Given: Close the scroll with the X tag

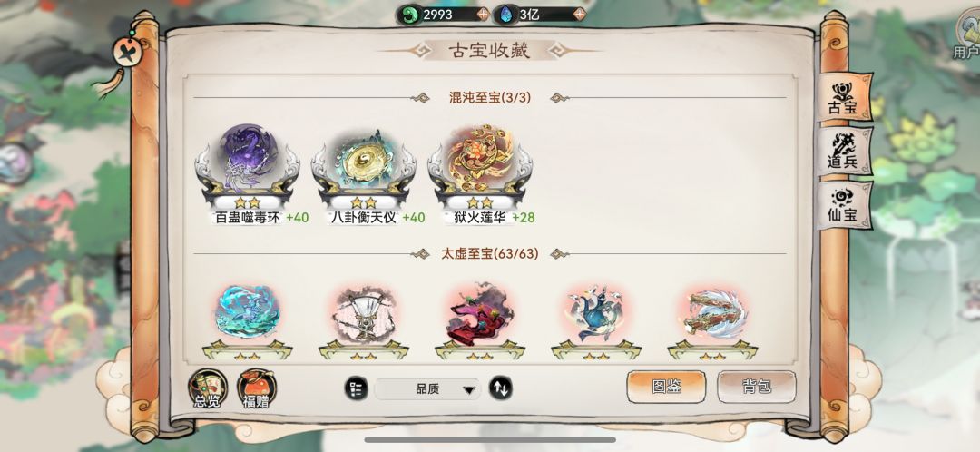Looking at the screenshot, I should [128, 52].
